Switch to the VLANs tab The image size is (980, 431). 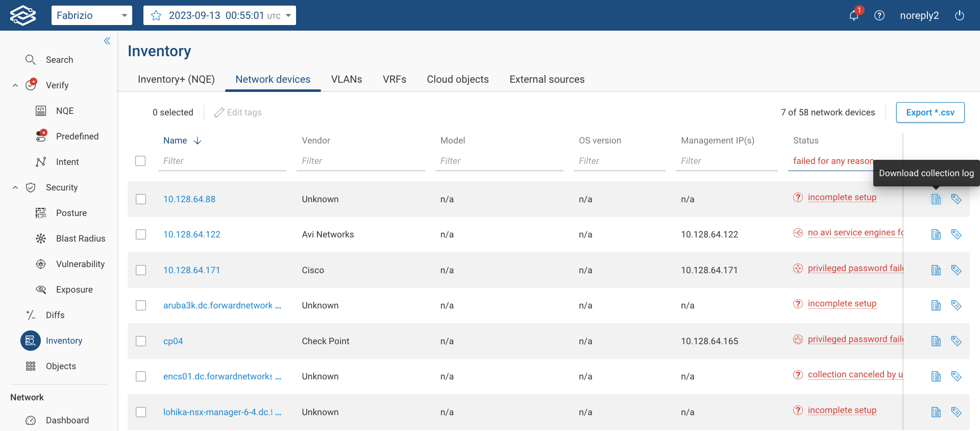(x=346, y=79)
